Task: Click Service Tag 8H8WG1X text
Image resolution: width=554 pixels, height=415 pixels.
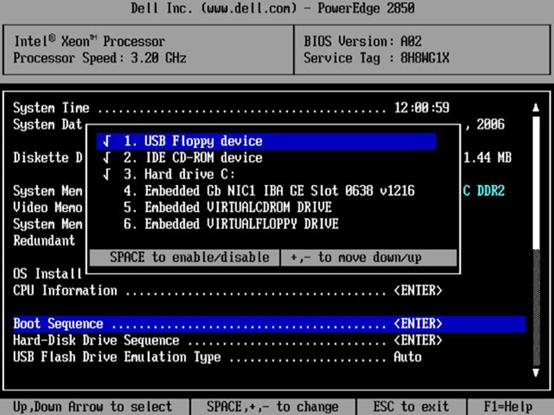Action: pos(376,58)
